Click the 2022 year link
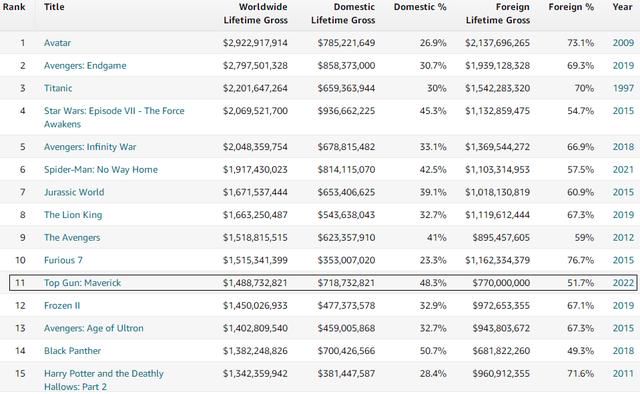Image resolution: width=640 pixels, height=394 pixels. 623,283
